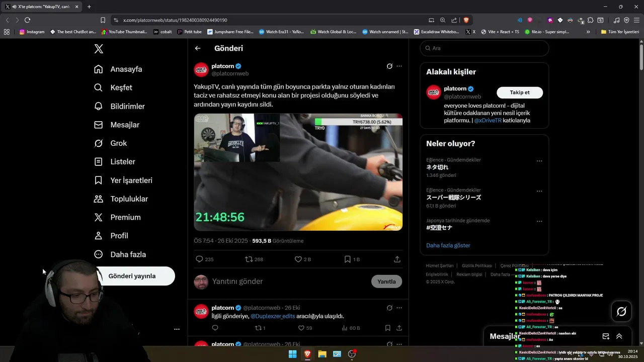Expand Daha fazla menu
Viewport: 644px width, 362px height.
120,254
